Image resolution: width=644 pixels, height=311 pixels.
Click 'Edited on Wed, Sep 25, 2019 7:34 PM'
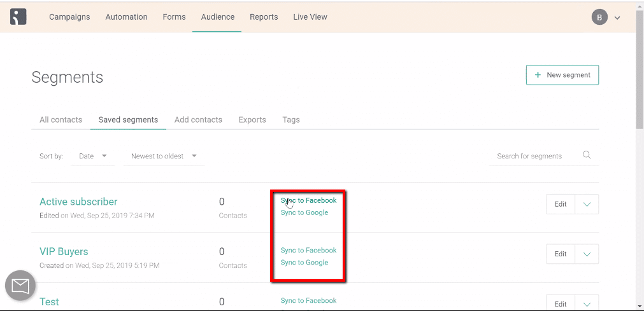coord(97,216)
